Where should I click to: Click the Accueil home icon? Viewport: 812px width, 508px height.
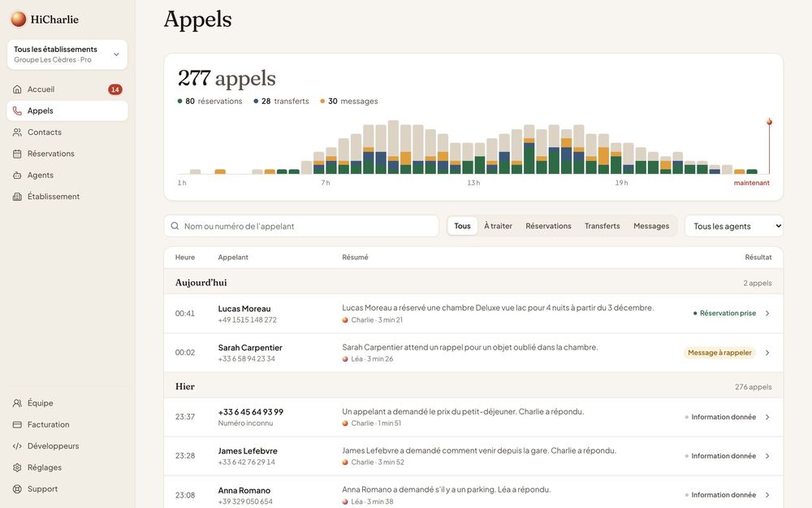tap(17, 89)
